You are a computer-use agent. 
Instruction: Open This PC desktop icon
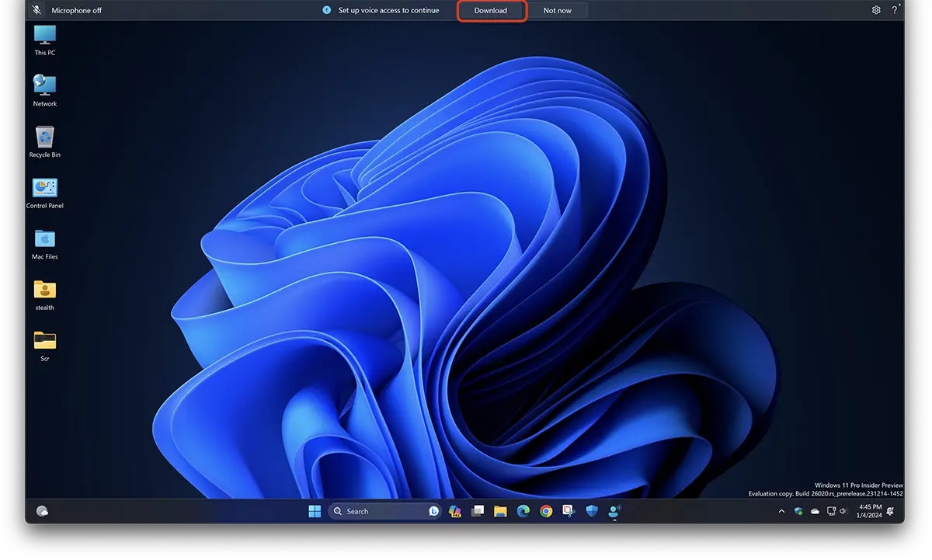click(x=45, y=36)
